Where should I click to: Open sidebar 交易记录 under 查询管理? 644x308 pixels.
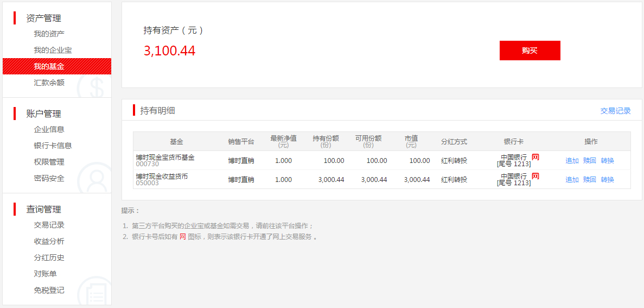[49, 225]
